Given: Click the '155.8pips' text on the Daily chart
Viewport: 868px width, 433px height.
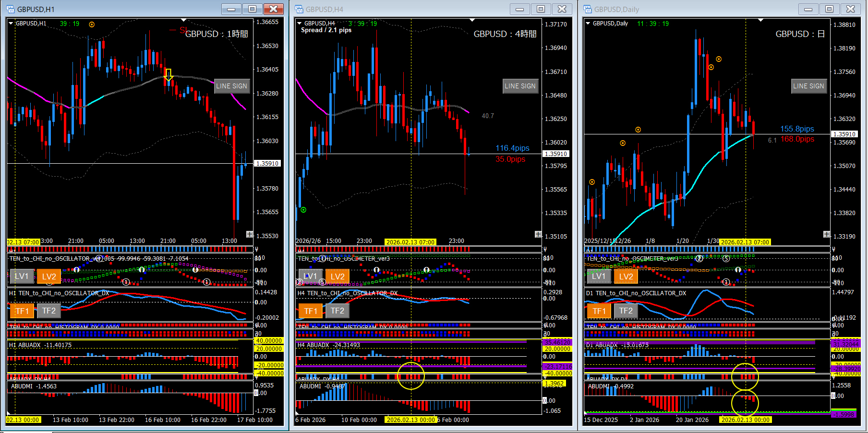Looking at the screenshot, I should click(797, 129).
